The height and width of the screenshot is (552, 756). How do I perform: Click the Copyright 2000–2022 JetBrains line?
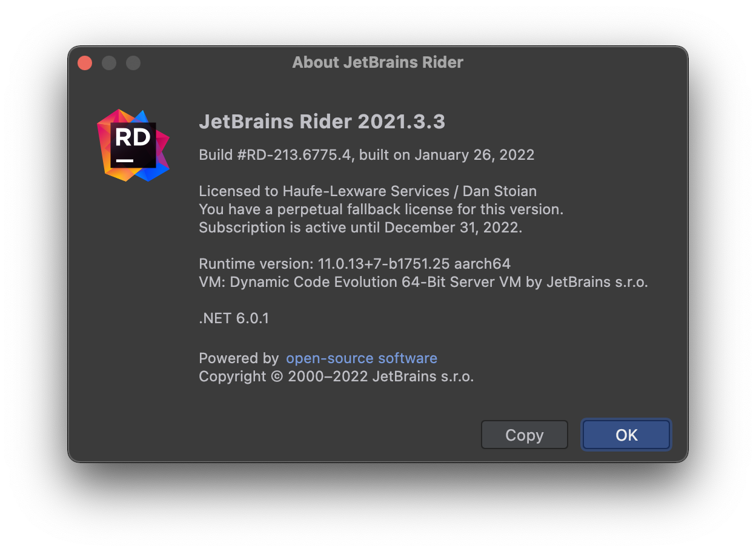click(336, 376)
